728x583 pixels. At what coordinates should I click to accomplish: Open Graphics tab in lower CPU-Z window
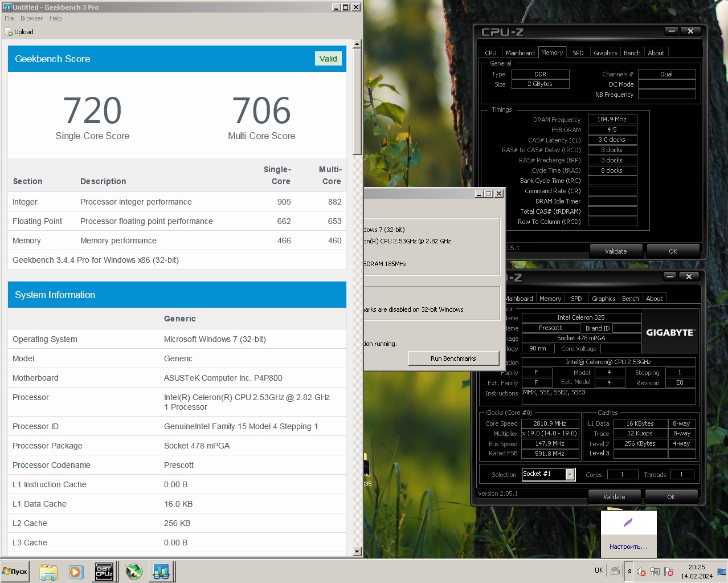[x=603, y=299]
